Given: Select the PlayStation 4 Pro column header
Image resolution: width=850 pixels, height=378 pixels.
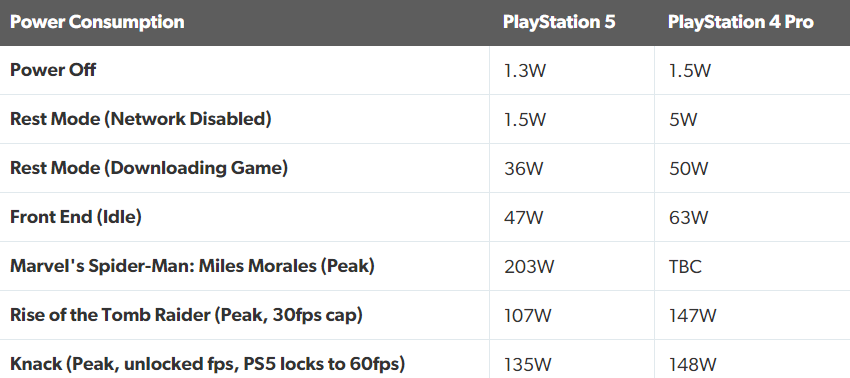Looking at the screenshot, I should pos(740,22).
